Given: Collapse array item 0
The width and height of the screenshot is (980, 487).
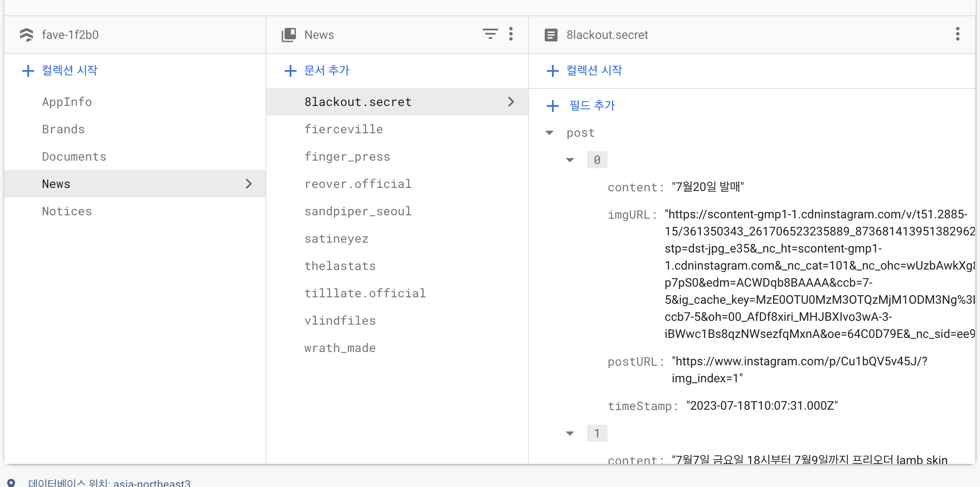Looking at the screenshot, I should point(570,160).
